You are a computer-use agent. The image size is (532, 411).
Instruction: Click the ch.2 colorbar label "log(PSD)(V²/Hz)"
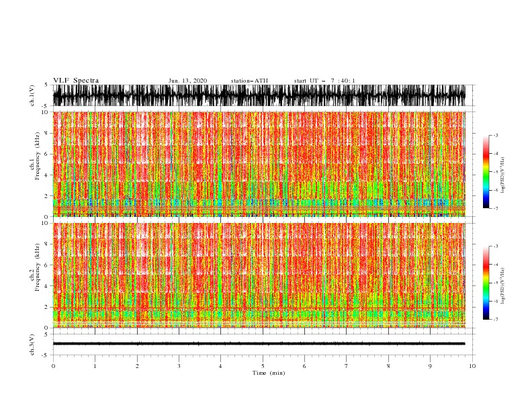click(x=503, y=286)
